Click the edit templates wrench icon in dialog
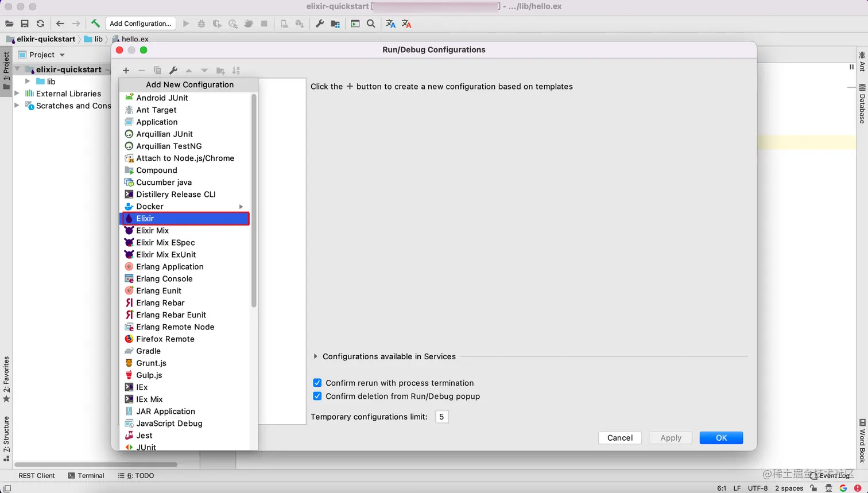The height and width of the screenshot is (493, 868). 173,70
